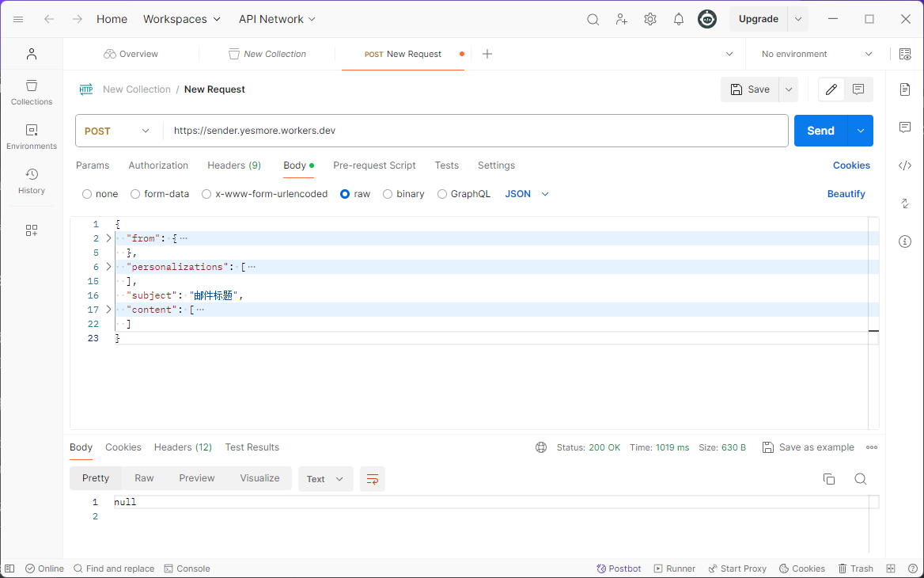Open a new tab with plus
This screenshot has width=924, height=578.
[x=487, y=55]
